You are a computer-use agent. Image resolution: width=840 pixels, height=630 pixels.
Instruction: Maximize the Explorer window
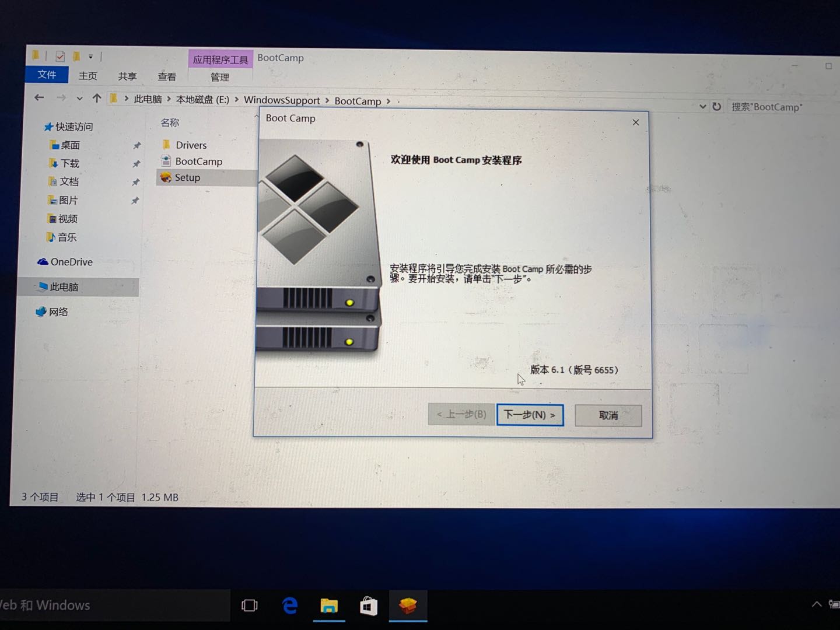828,66
